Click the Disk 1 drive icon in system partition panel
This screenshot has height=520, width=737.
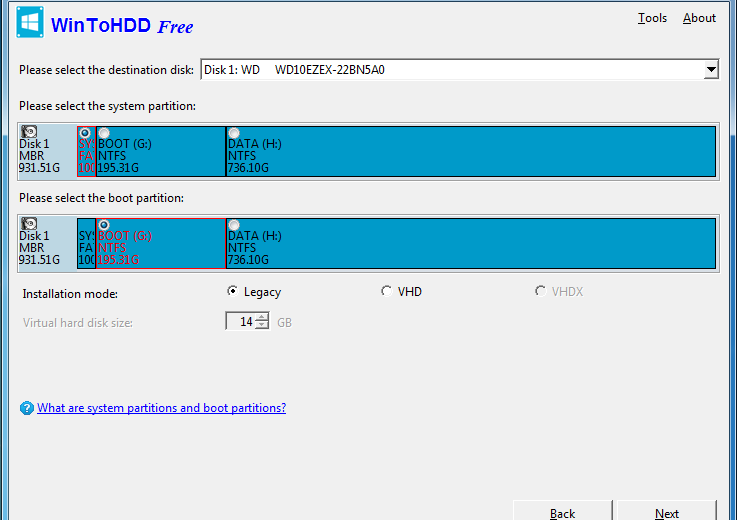click(x=29, y=132)
